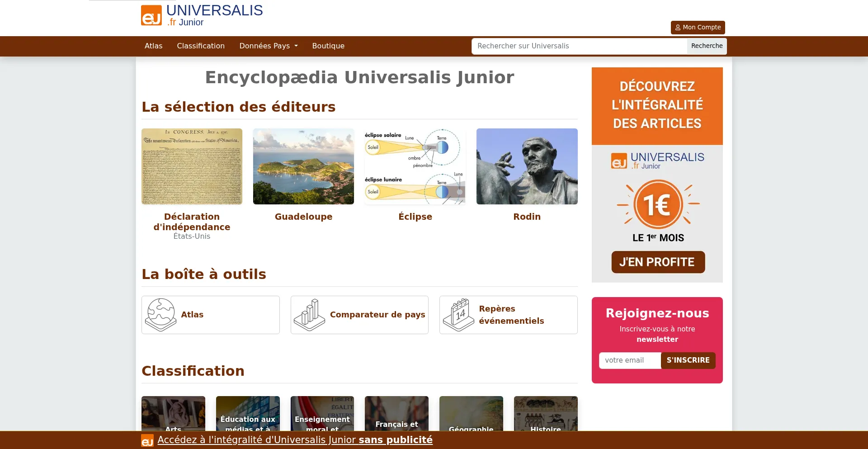
Task: Click the Comparateur de pays label
Action: coord(377,315)
